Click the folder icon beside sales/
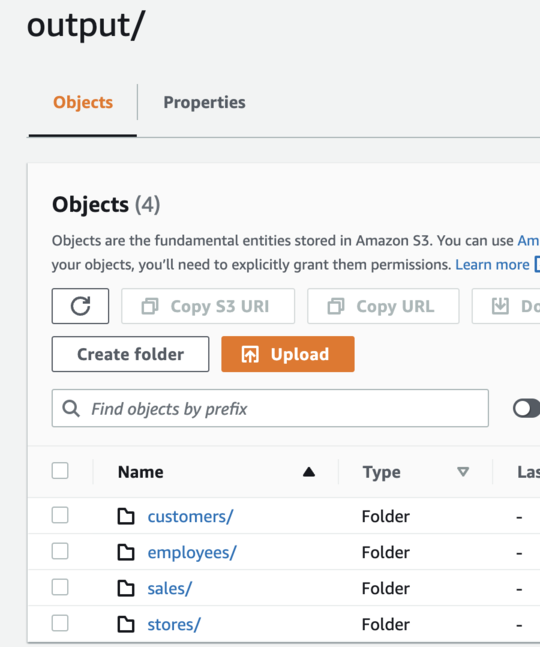The image size is (540, 647). (126, 588)
